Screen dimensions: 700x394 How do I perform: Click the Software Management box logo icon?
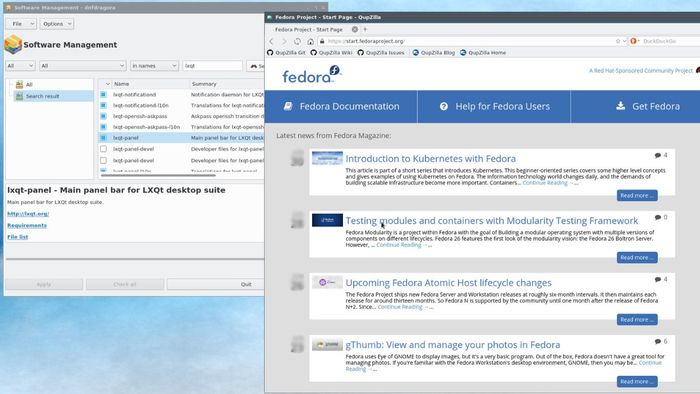tap(13, 45)
